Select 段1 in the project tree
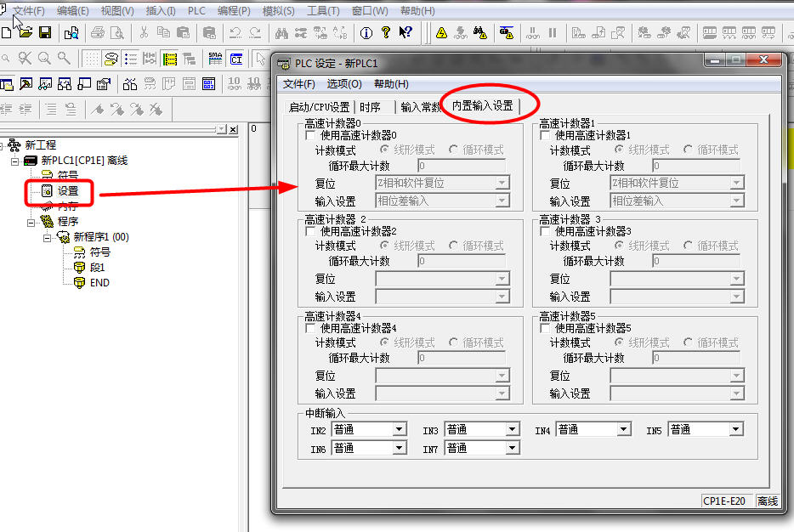The width and height of the screenshot is (794, 532). click(x=97, y=267)
